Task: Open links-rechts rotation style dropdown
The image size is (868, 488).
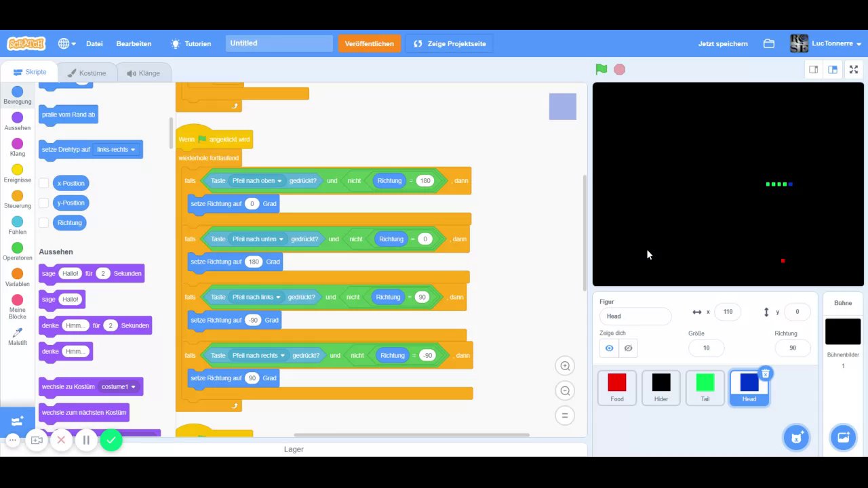Action: (116, 150)
